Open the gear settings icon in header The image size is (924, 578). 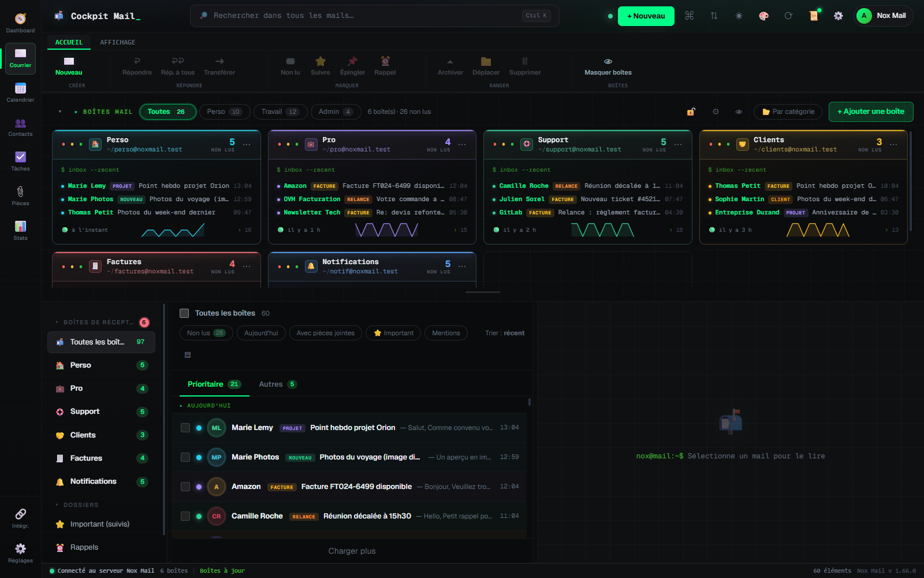(x=839, y=16)
